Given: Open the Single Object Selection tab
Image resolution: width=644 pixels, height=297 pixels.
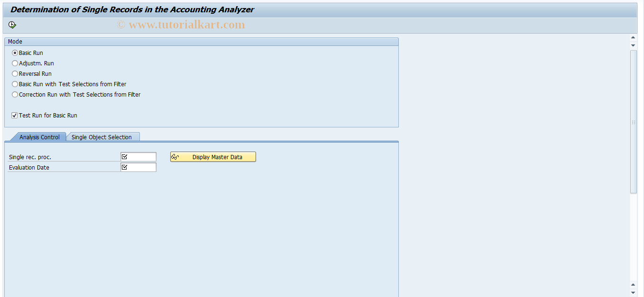Looking at the screenshot, I should click(x=101, y=137).
